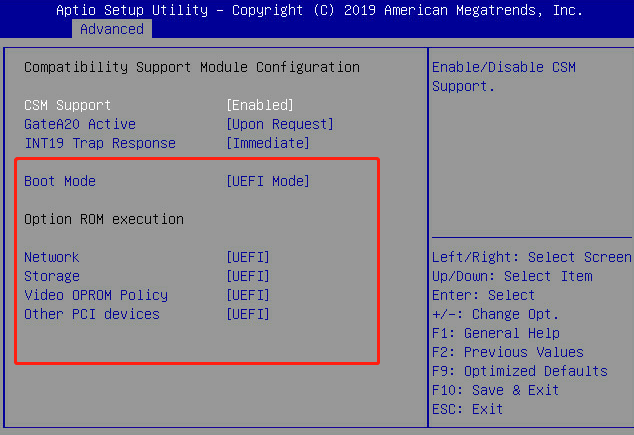
Task: Open the CSM Support [Enabled] value
Action: 260,105
